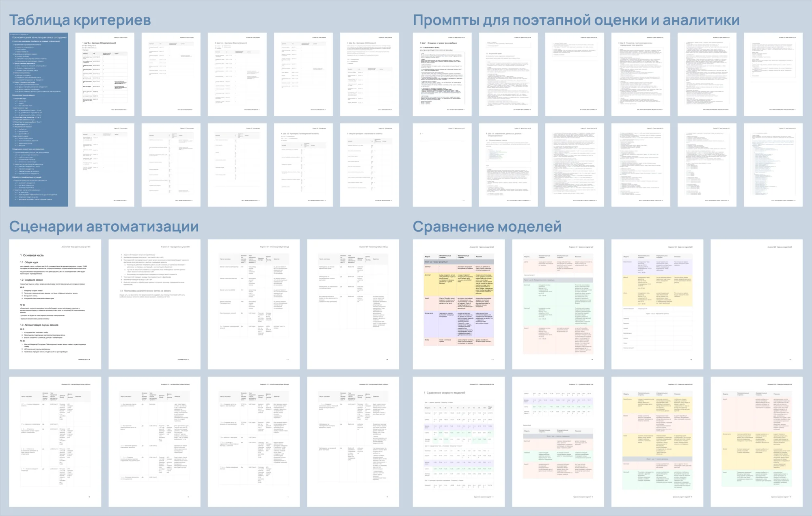Click the 'Промпты для поэтапной оценки и аналитики' heading
The width and height of the screenshot is (812, 516).
coord(576,20)
